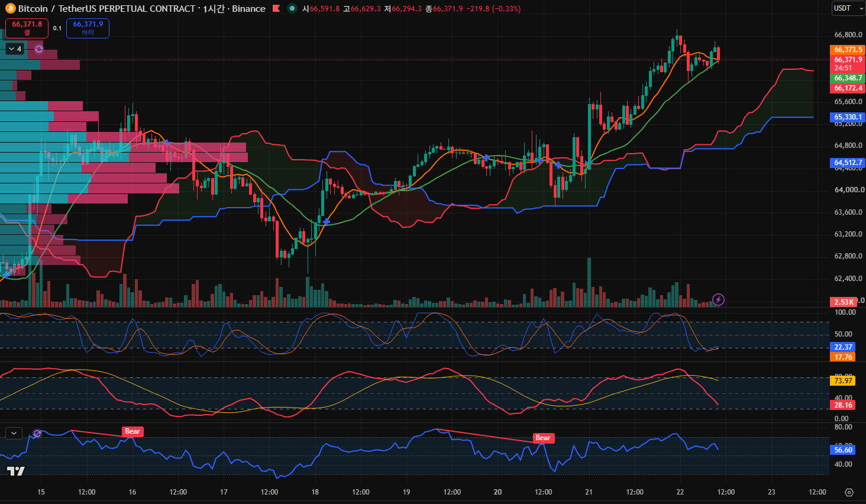Open chart settings gear at bottom right
Image resolution: width=866 pixels, height=504 pixels.
pyautogui.click(x=849, y=492)
